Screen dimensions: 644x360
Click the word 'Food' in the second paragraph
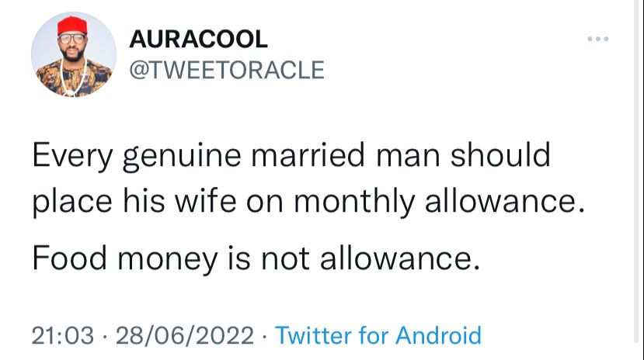coord(69,258)
